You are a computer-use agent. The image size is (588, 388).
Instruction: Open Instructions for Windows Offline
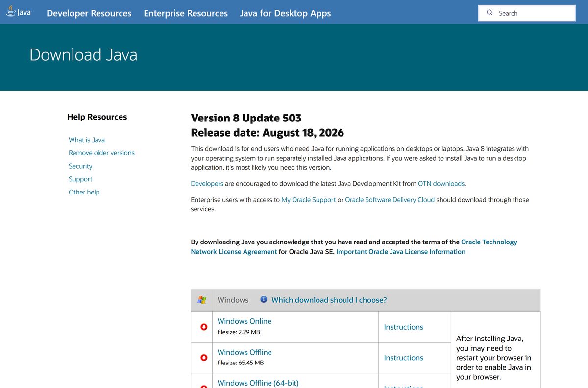[404, 358]
